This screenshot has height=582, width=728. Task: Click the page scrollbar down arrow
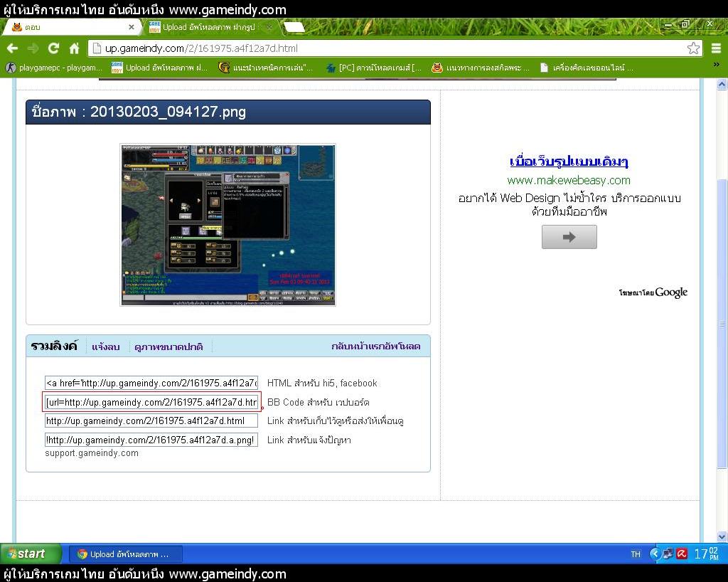(x=722, y=537)
